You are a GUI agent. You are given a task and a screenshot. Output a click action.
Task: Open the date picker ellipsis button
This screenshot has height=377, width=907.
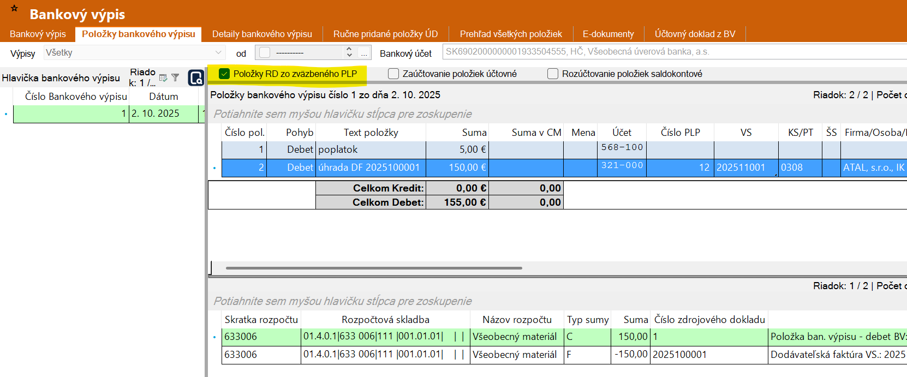(364, 53)
